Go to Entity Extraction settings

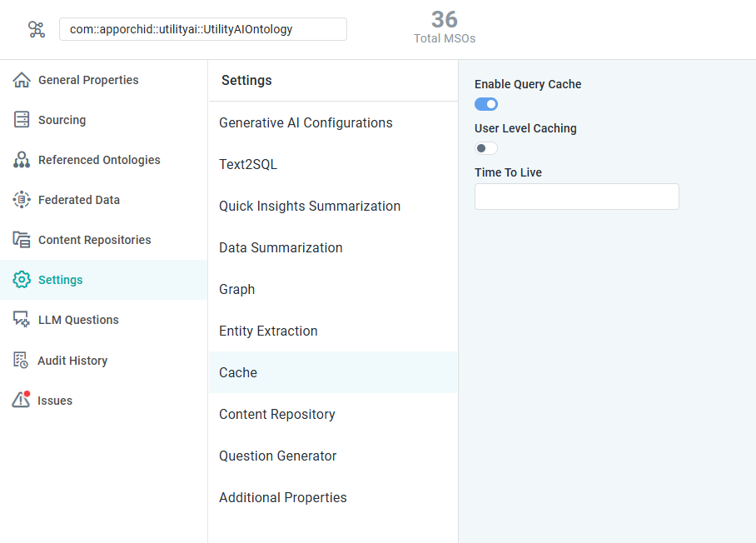point(268,331)
